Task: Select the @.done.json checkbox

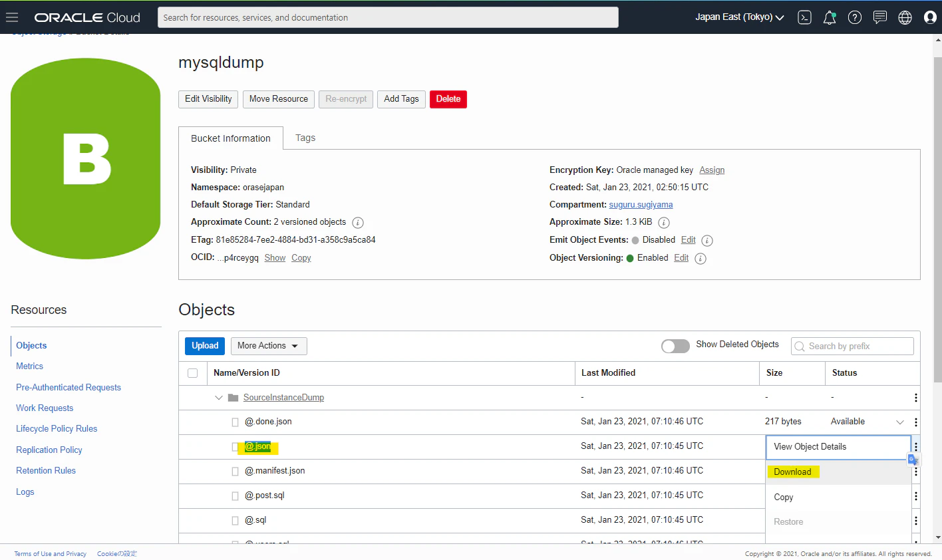Action: (x=235, y=422)
